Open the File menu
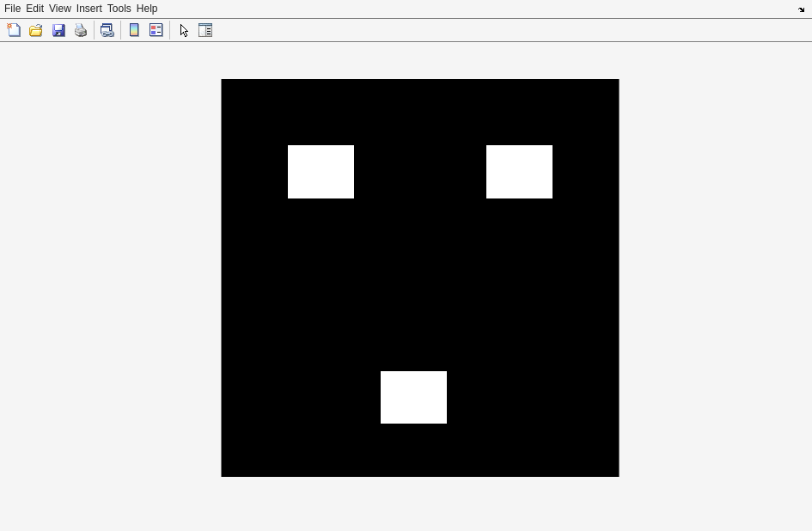This screenshot has width=812, height=531. coord(12,9)
